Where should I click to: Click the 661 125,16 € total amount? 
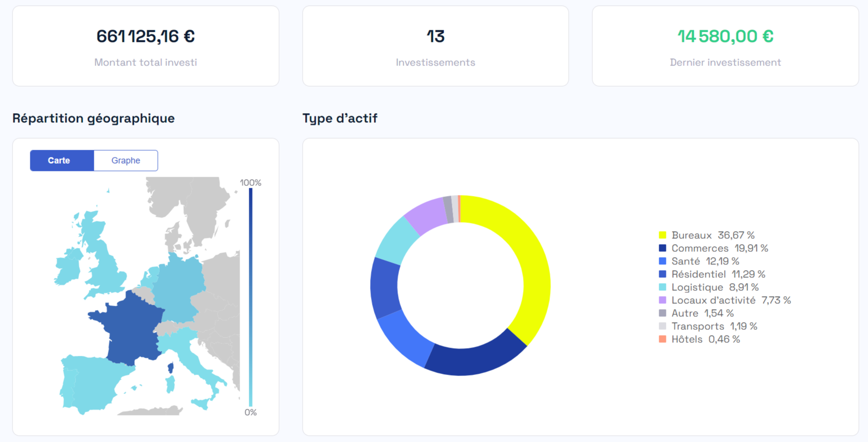click(x=146, y=36)
